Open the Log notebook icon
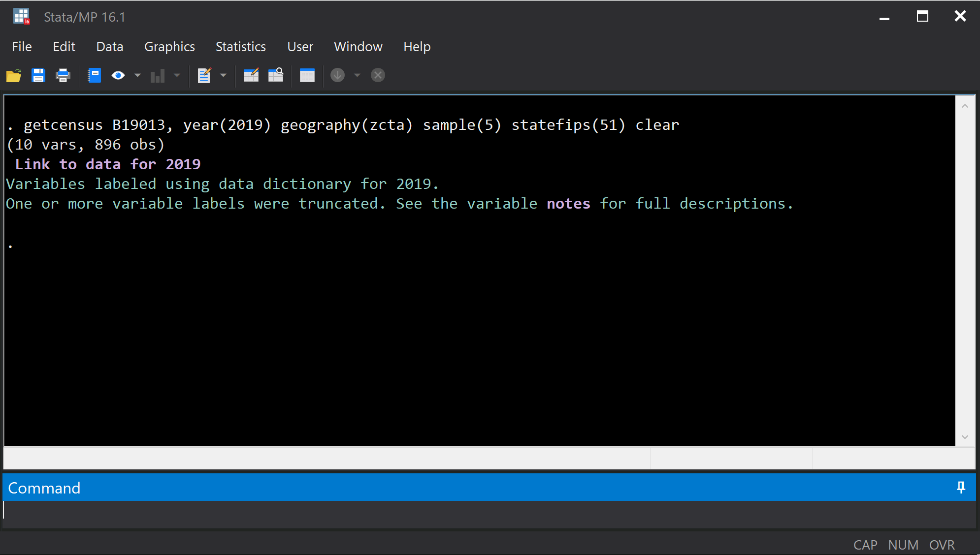 [x=94, y=76]
